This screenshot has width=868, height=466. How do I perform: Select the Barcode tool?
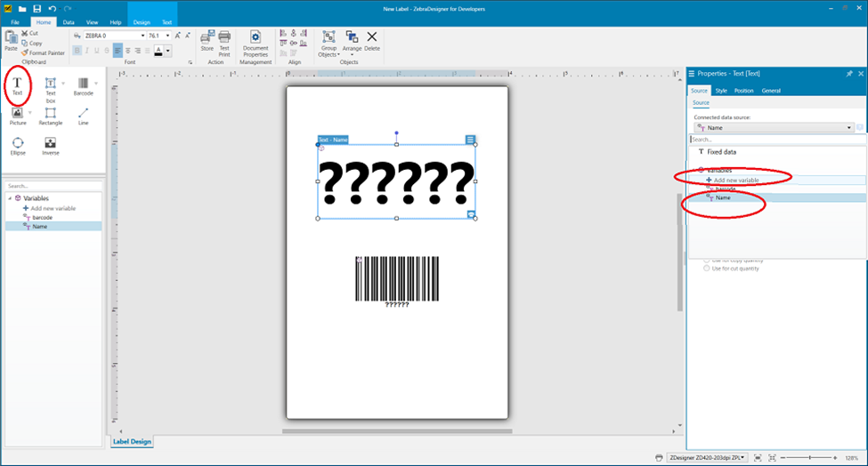(x=83, y=86)
